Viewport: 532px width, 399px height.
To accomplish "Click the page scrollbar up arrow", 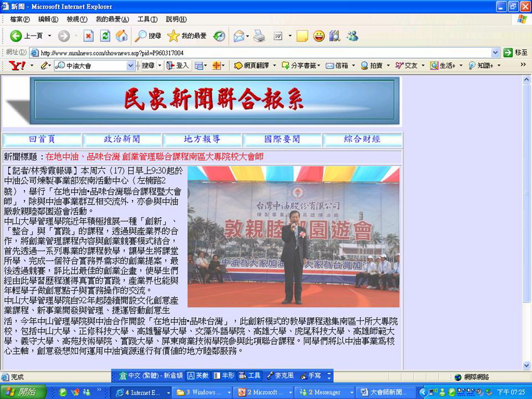I will [526, 79].
